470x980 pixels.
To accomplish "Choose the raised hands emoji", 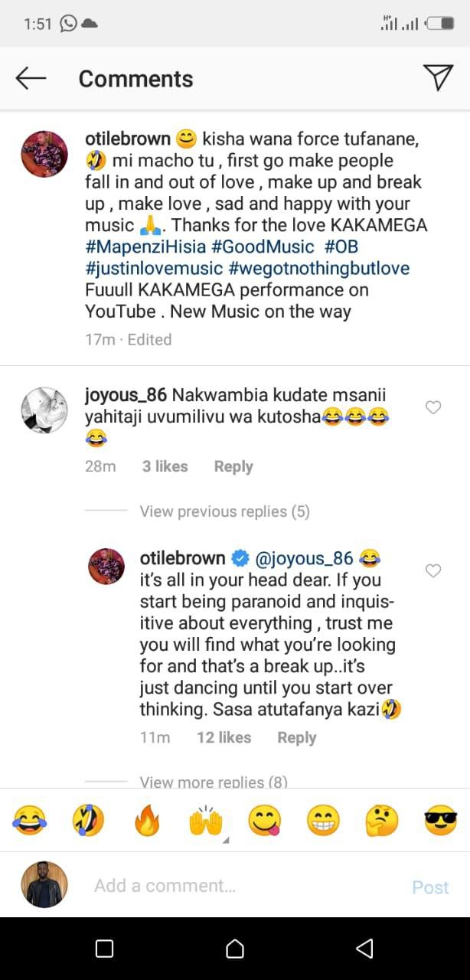I will (x=205, y=818).
